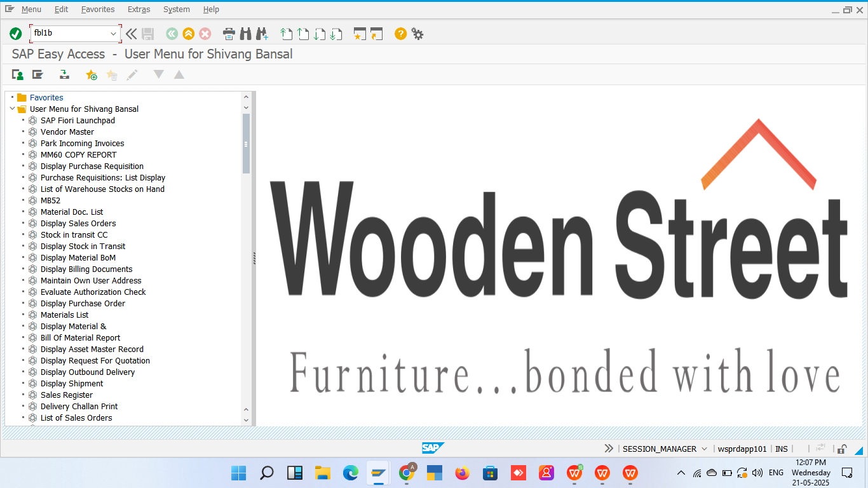Viewport: 868px width, 488px height.
Task: Expand the SESSION_MANAGER status dropdown
Action: click(x=704, y=449)
